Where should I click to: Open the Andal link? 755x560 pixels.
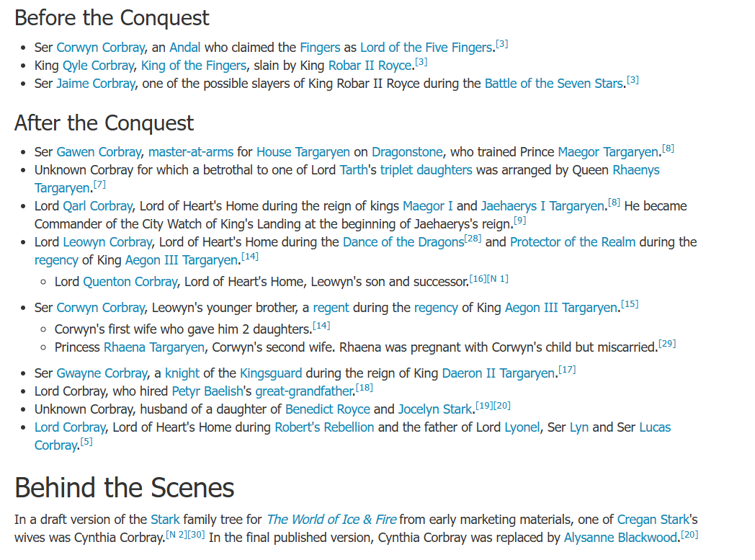coord(185,48)
